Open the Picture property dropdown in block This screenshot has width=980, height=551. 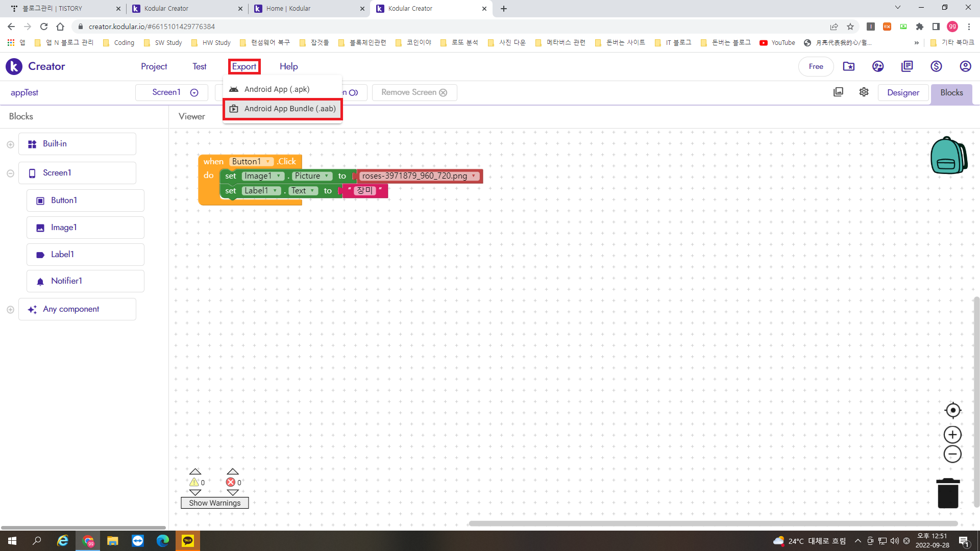[x=327, y=176]
